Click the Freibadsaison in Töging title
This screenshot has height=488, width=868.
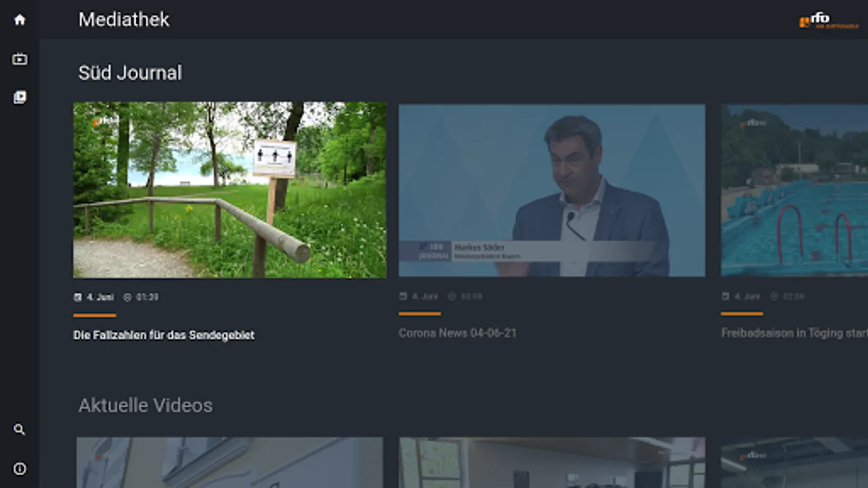[794, 333]
